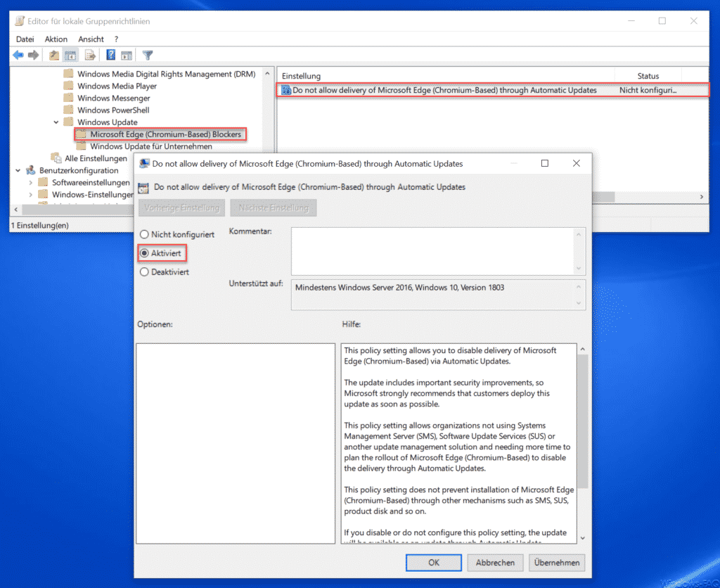Viewport: 720px width, 588px height.
Task: Select the Aktiviert radio button
Action: 144,253
